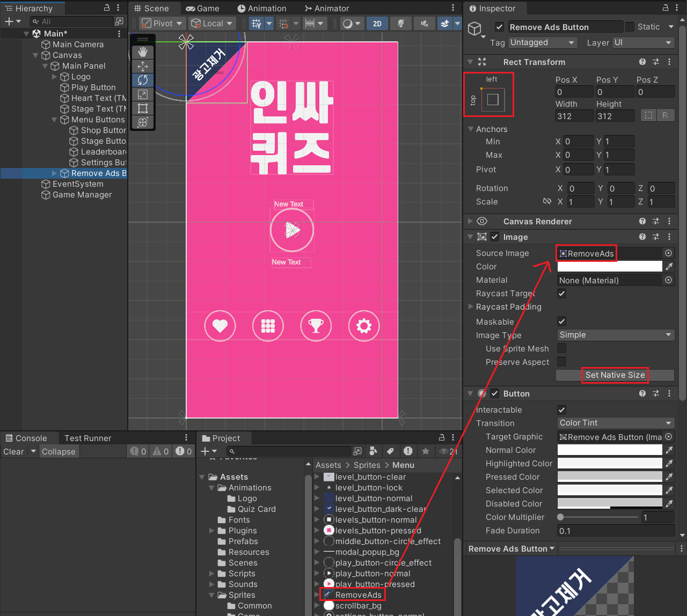The width and height of the screenshot is (687, 616).
Task: Click the Set Native Size button
Action: coord(615,375)
